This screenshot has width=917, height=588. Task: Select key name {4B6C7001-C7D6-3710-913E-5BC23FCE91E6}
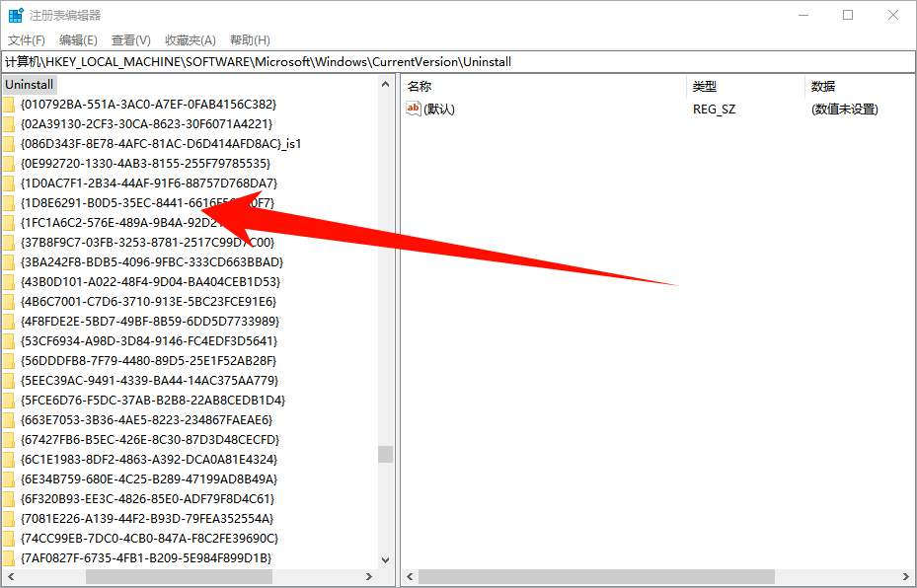[x=148, y=302]
